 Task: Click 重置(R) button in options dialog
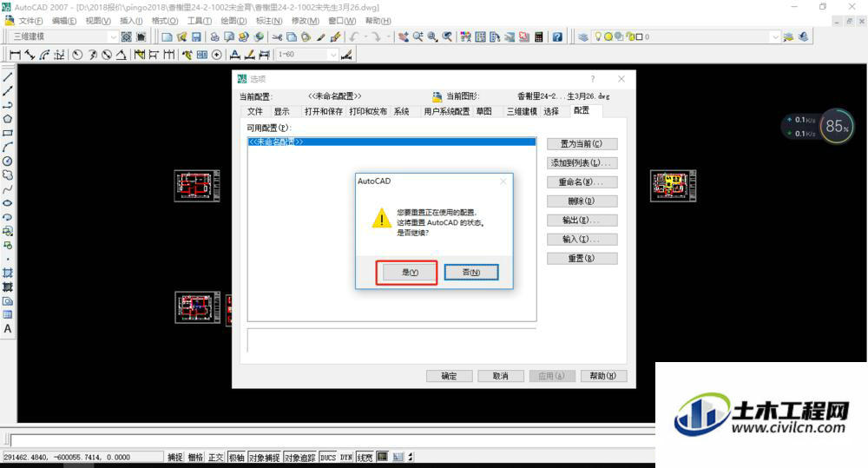(582, 258)
